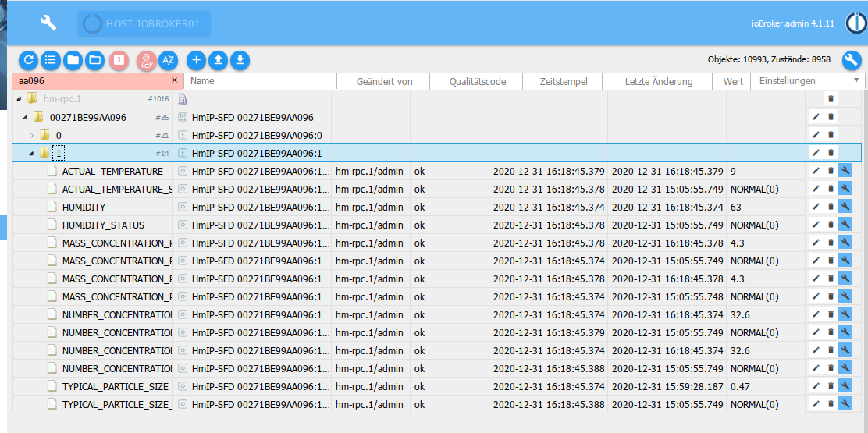Click the TYPICAL_PARTICLE_SIZE value 0.47
Screen dimensions: 868x433
740,386
